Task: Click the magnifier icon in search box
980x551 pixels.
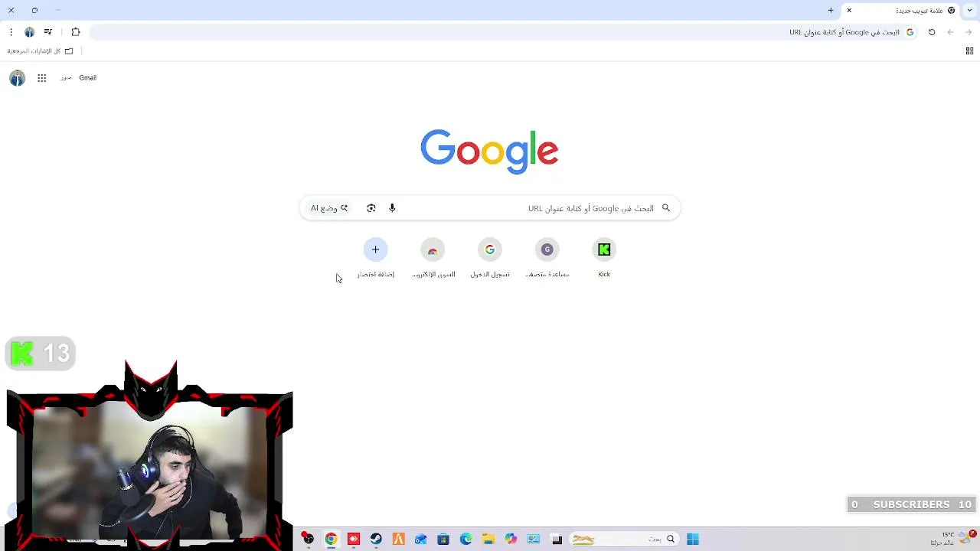Action: point(666,208)
